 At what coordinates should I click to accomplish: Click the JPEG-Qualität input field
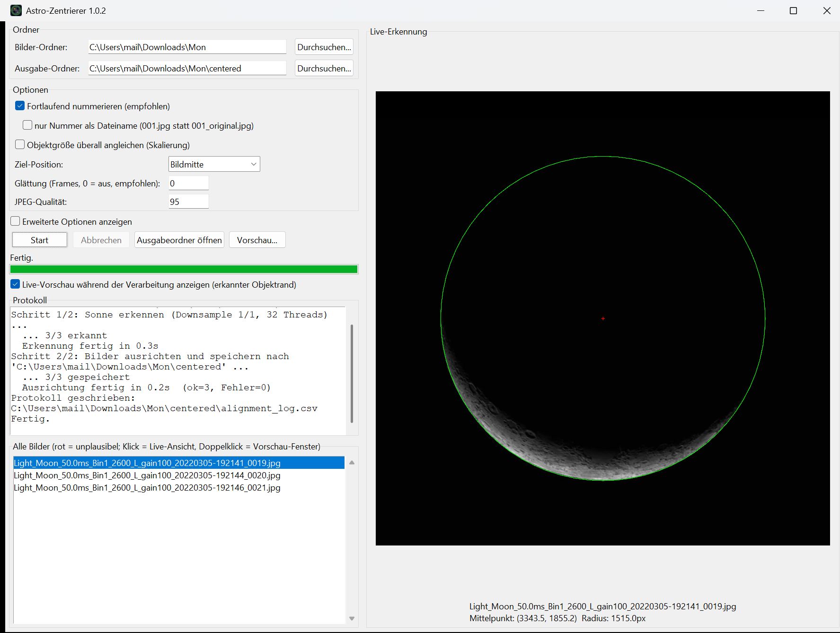[188, 202]
